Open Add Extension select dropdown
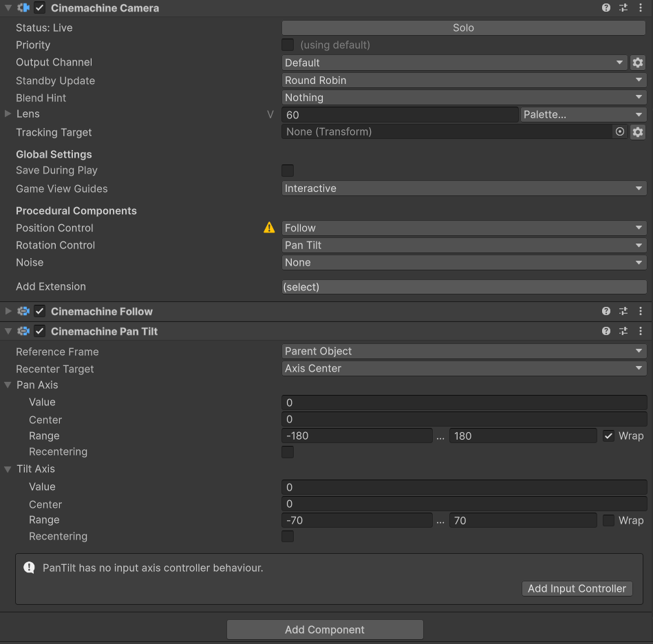 [464, 287]
